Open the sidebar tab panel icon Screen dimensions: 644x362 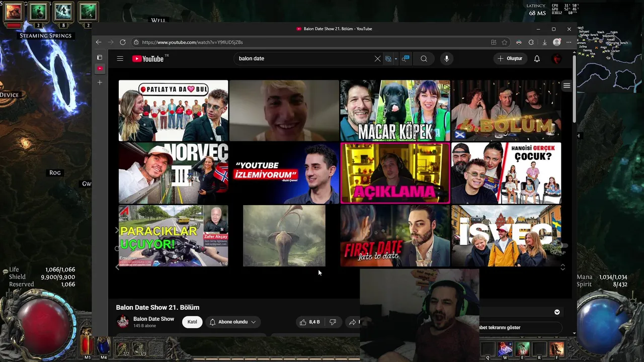[100, 57]
